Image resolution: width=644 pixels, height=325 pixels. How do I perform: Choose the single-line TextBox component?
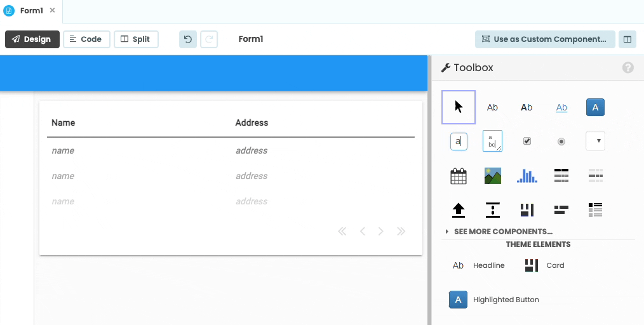click(459, 142)
